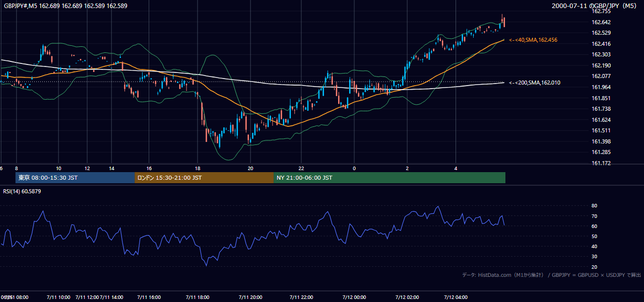Click price axis value 161.964
Image resolution: width=644 pixels, height=302 pixels.
pos(601,87)
